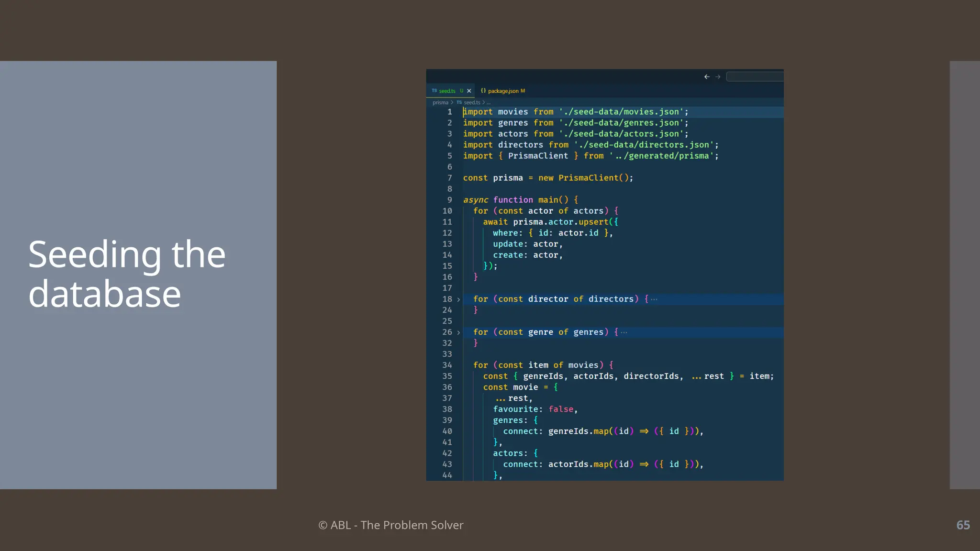
Task: Close the seed.ts editor tab
Action: pyautogui.click(x=469, y=91)
